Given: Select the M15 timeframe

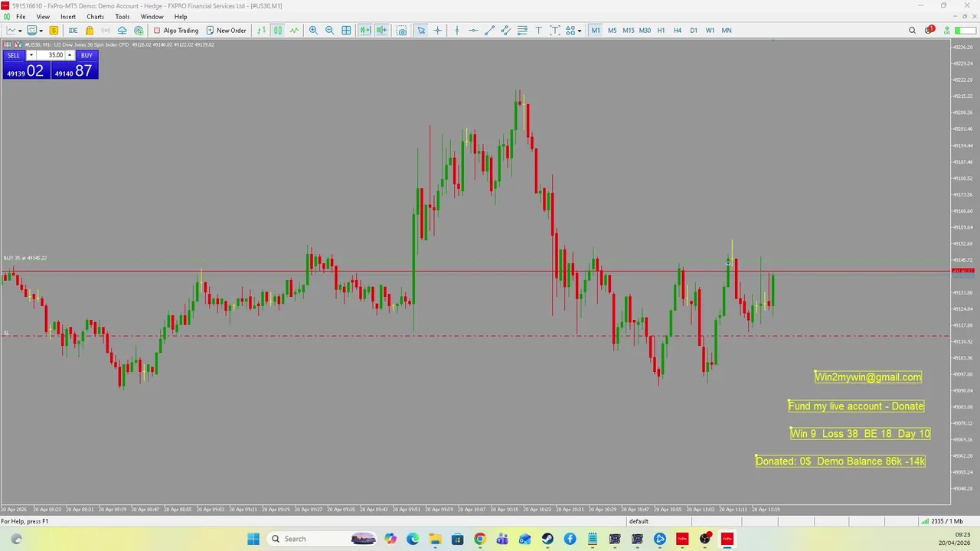Looking at the screenshot, I should click(x=629, y=31).
